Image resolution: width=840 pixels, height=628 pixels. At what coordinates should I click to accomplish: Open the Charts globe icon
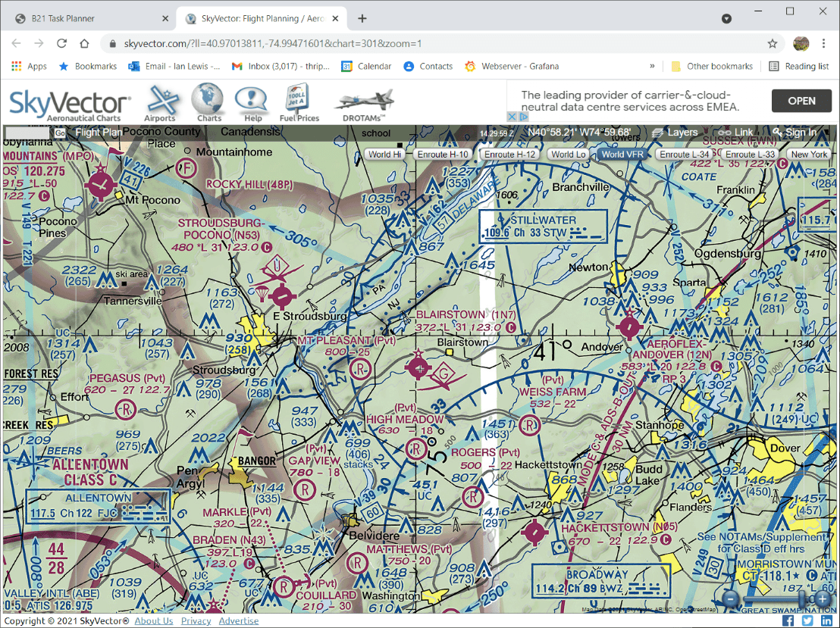coord(208,103)
